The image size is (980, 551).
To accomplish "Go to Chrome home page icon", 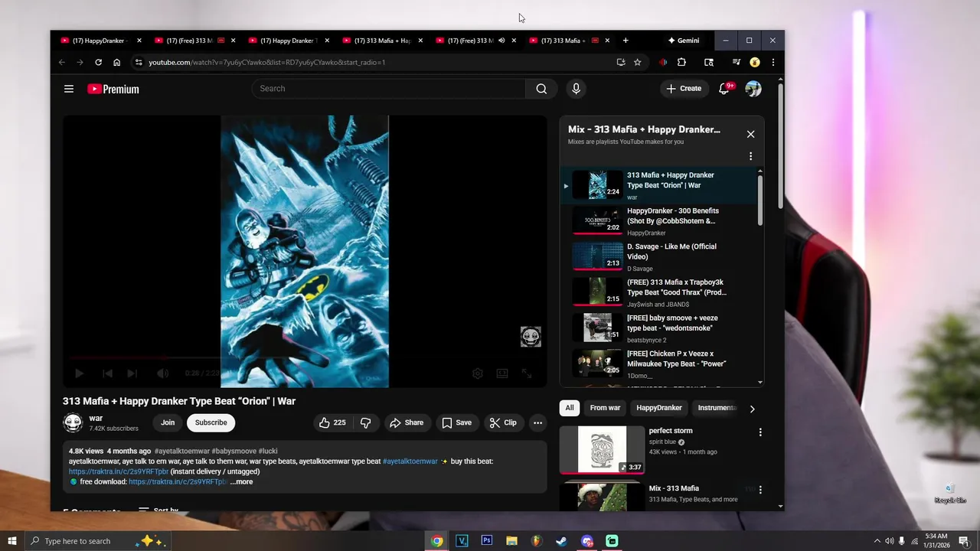I will 116,62.
